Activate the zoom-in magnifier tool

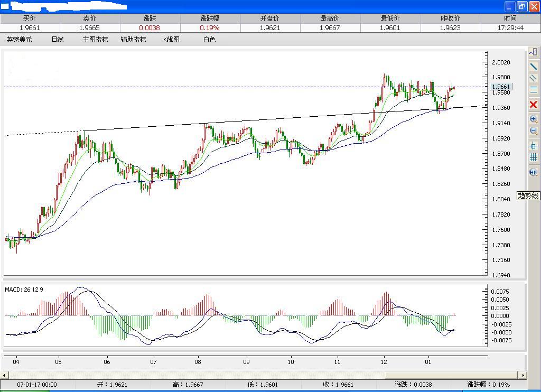(x=534, y=119)
